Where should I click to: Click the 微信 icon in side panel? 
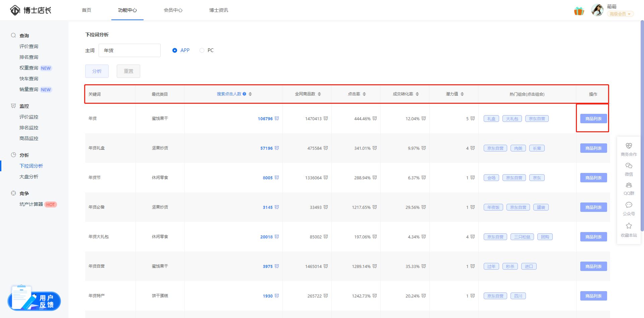tap(629, 166)
